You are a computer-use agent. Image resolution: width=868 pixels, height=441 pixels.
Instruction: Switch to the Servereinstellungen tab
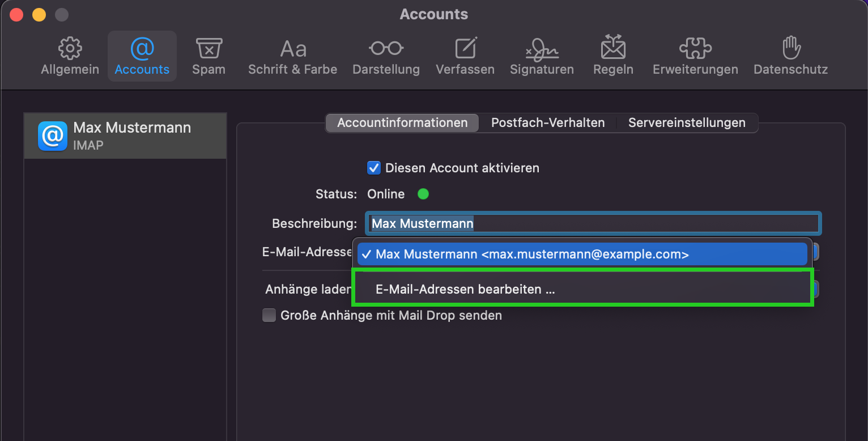point(687,123)
